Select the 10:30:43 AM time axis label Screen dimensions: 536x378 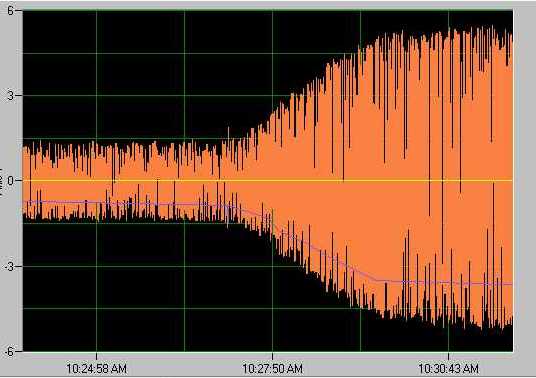pyautogui.click(x=448, y=369)
